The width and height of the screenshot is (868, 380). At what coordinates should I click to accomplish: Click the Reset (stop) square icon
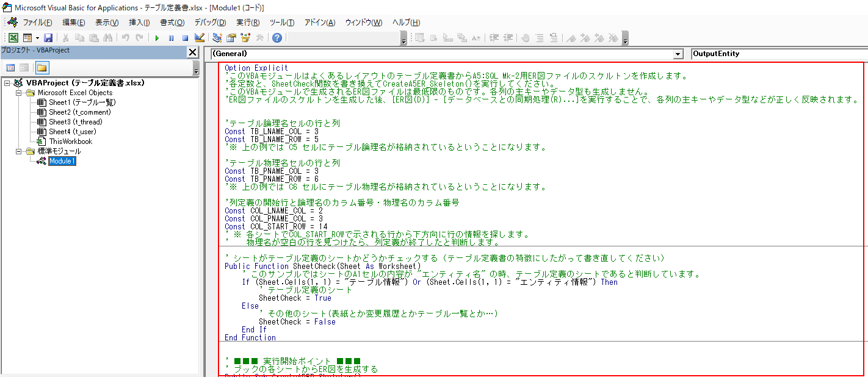[x=184, y=38]
